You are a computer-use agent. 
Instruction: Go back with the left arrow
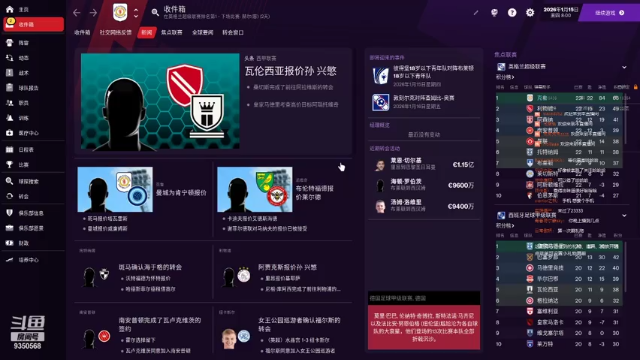click(x=77, y=13)
